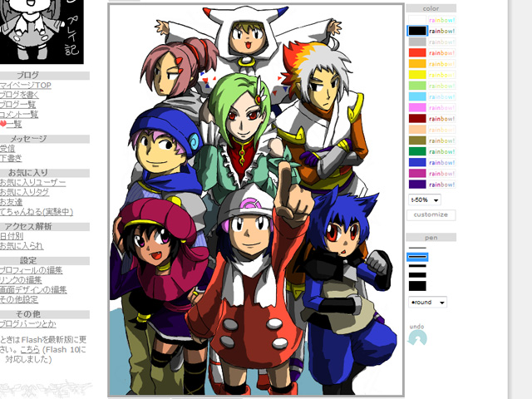Select the highlighted second pen thickness
Viewport: 532px width, 399px height.
tap(417, 257)
